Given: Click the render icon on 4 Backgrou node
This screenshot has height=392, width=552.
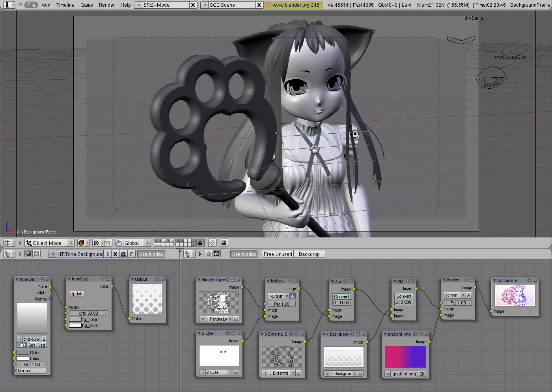Looking at the screenshot, I should coord(360,373).
